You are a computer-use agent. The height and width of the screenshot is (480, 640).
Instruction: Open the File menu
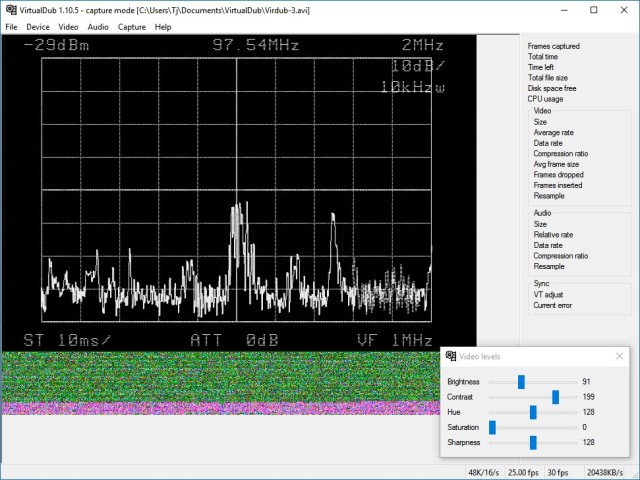point(11,27)
